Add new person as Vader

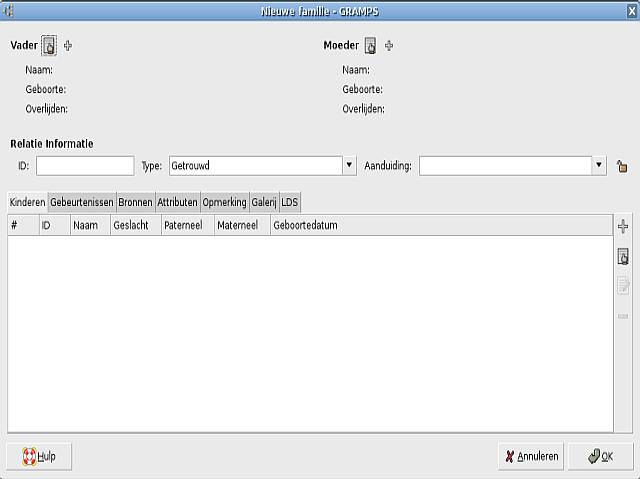click(68, 46)
